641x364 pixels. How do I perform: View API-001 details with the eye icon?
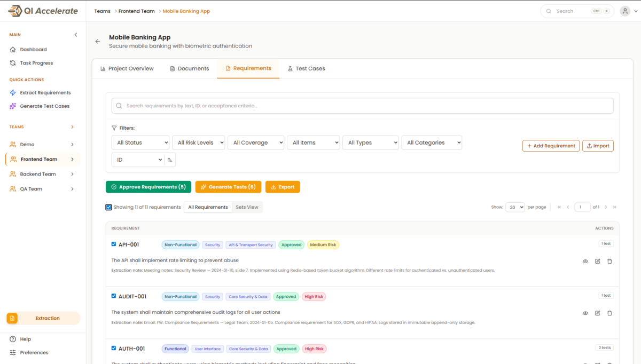585,262
